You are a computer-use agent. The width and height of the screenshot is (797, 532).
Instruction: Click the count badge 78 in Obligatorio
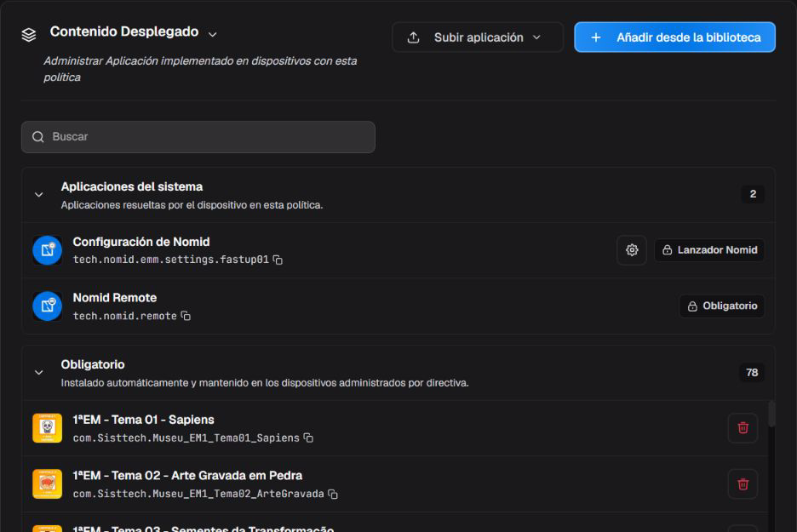752,373
